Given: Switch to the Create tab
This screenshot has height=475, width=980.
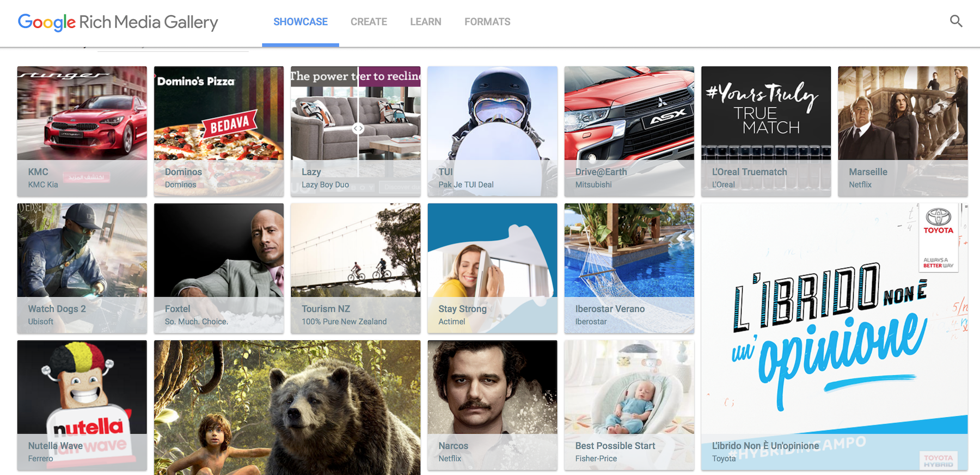Looking at the screenshot, I should coord(369,22).
